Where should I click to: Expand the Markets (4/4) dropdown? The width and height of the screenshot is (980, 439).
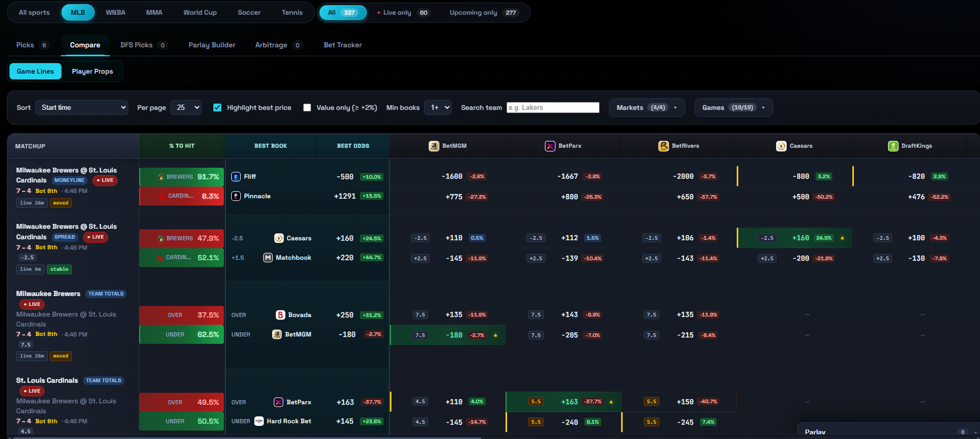647,108
